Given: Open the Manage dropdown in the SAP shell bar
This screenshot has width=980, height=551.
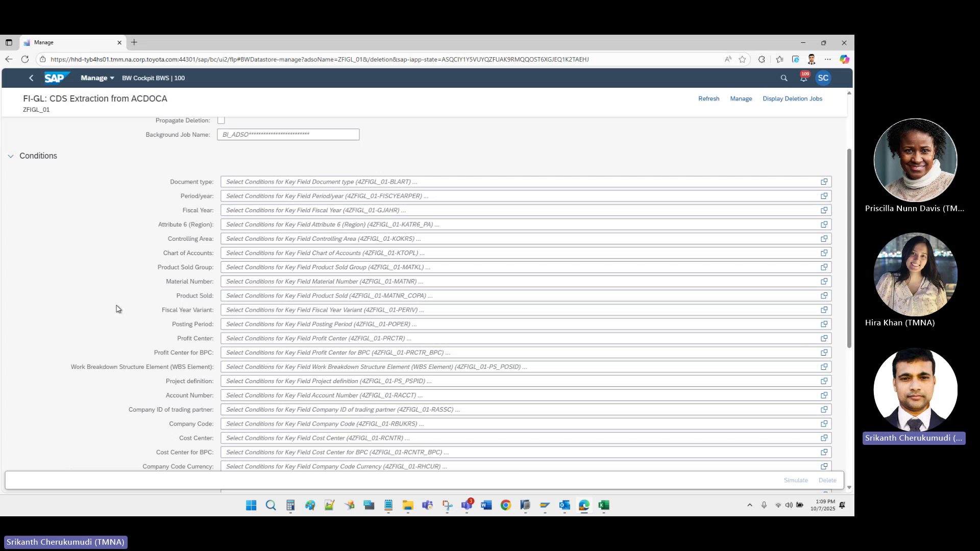Looking at the screenshot, I should click(x=97, y=78).
